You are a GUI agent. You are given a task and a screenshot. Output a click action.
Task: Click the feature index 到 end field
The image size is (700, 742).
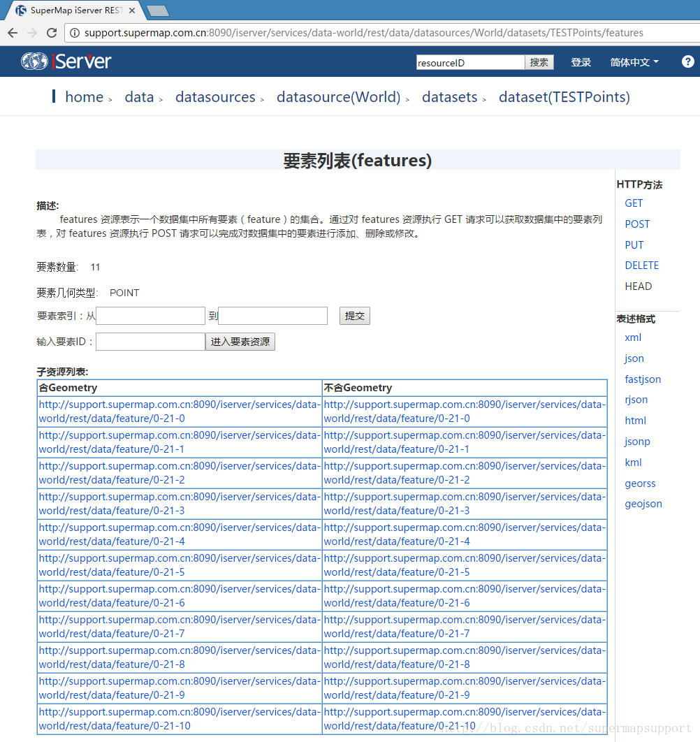coord(272,316)
